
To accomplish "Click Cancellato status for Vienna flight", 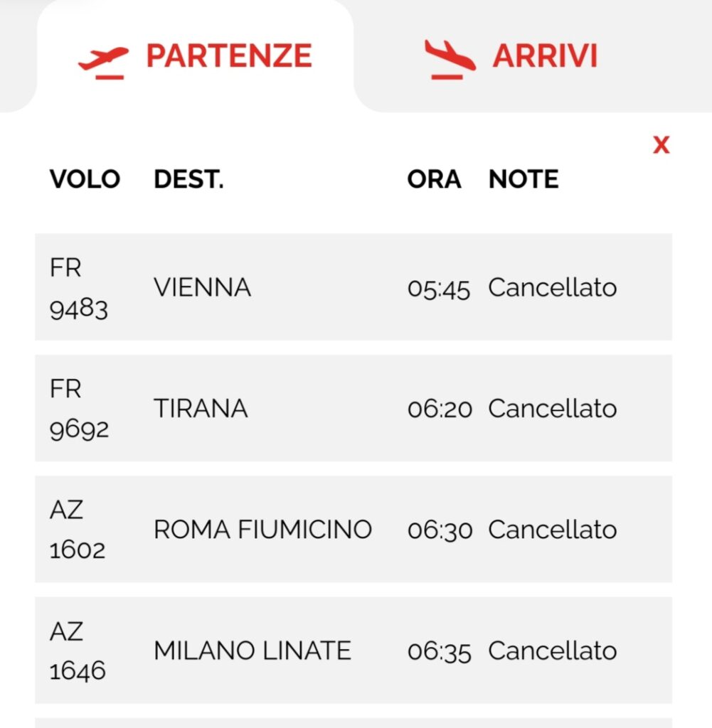I will point(553,287).
